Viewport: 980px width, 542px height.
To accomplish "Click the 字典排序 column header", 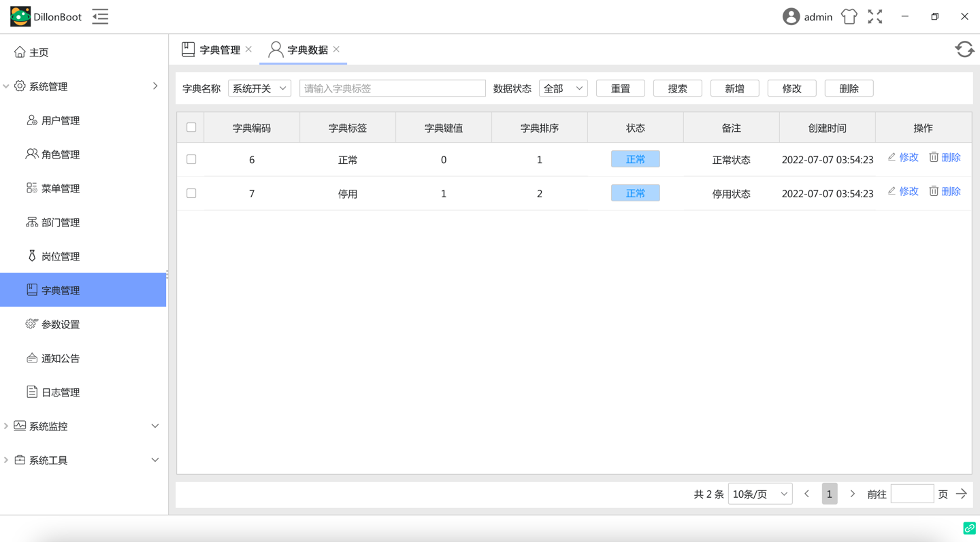I will (540, 128).
